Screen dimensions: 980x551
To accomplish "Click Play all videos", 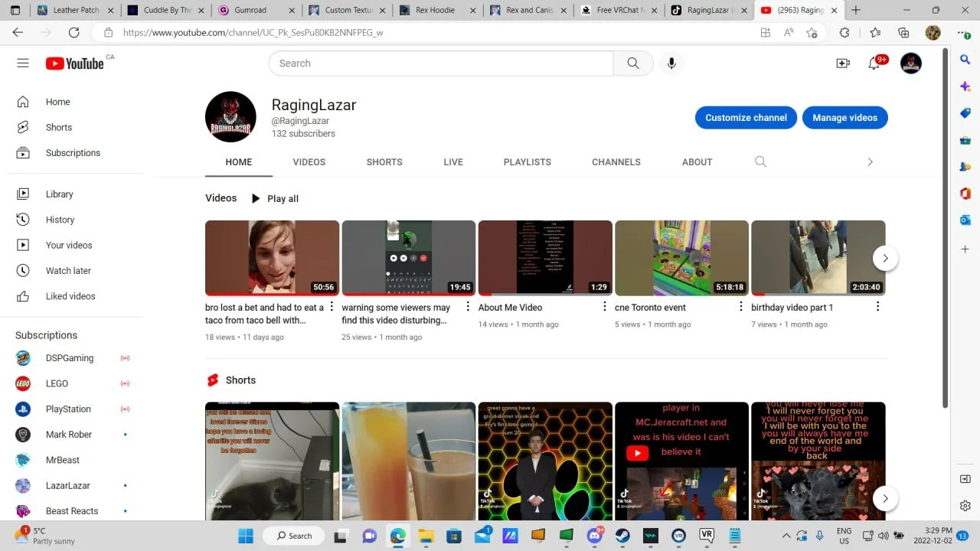I will click(274, 199).
